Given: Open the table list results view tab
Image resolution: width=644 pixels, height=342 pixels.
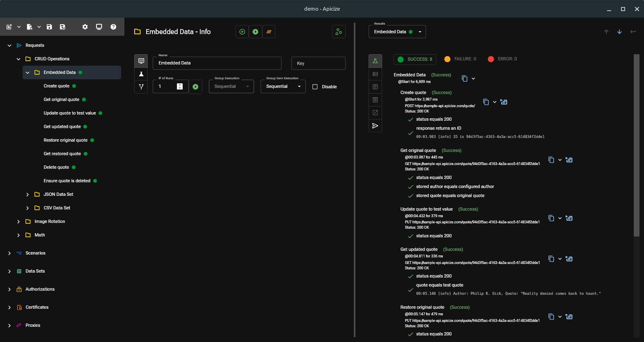Looking at the screenshot, I should (375, 74).
